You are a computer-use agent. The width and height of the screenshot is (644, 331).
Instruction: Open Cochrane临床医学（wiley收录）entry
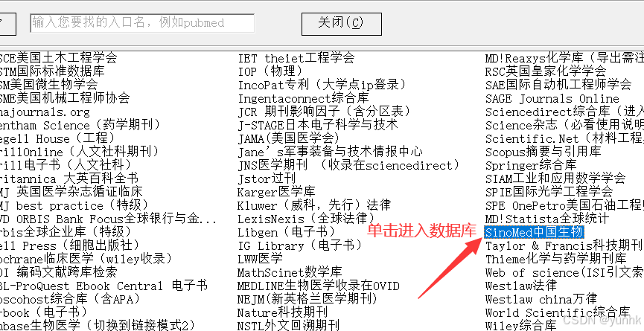click(86, 259)
